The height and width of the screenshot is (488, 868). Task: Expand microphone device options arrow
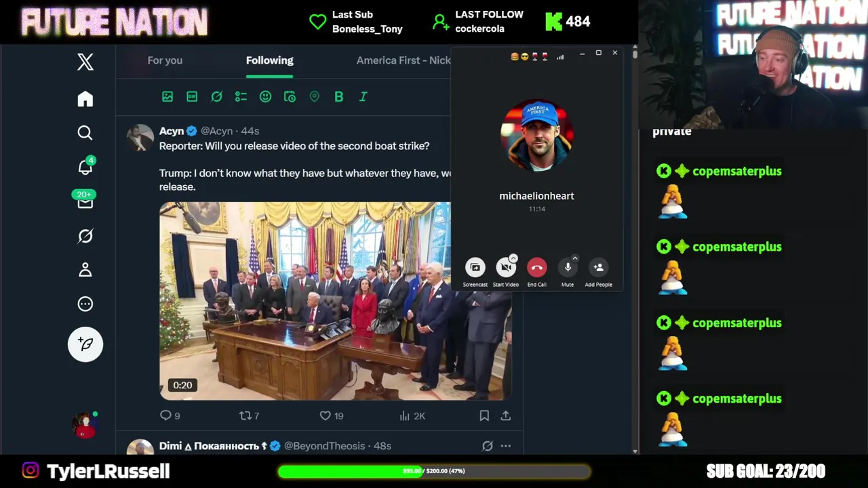tap(575, 258)
